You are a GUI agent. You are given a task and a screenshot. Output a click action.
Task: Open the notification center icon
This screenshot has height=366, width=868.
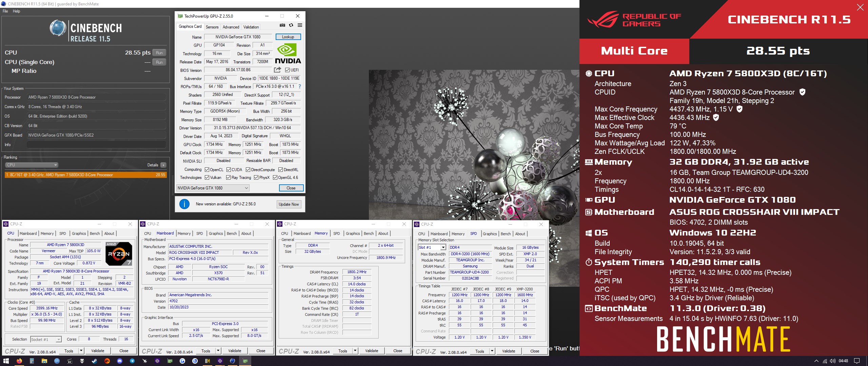(x=856, y=361)
